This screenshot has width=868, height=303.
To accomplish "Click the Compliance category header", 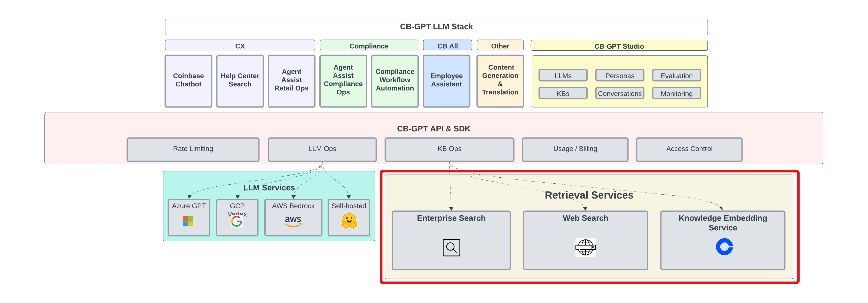I will point(369,46).
